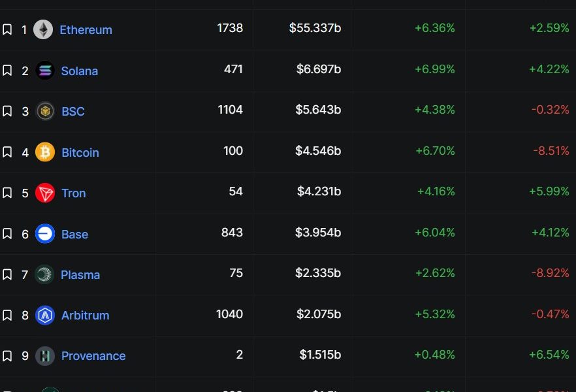
Task: Click the BSC chain logo
Action: [x=42, y=111]
